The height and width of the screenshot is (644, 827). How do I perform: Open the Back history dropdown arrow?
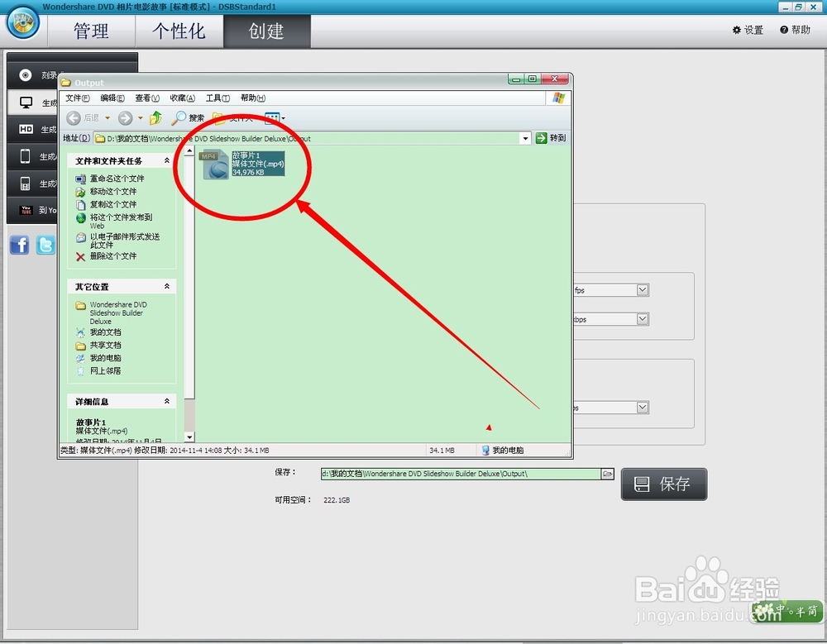(108, 118)
